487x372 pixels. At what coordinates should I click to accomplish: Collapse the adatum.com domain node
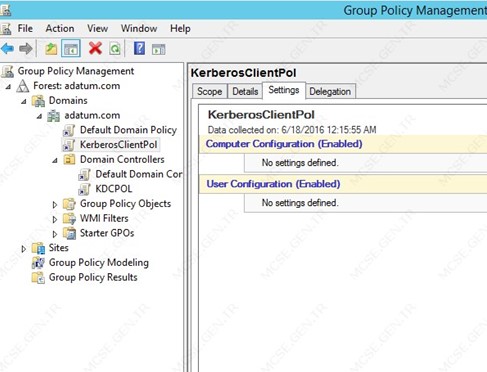(x=39, y=116)
